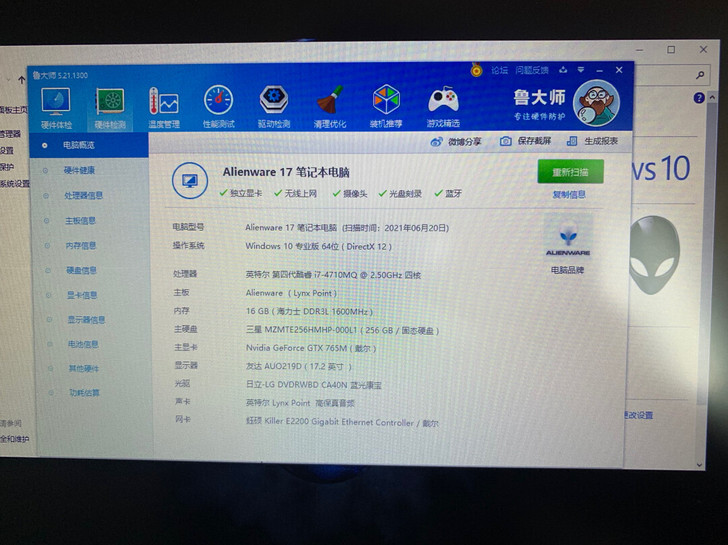Click 蓝牙 checkmark feature

click(448, 194)
